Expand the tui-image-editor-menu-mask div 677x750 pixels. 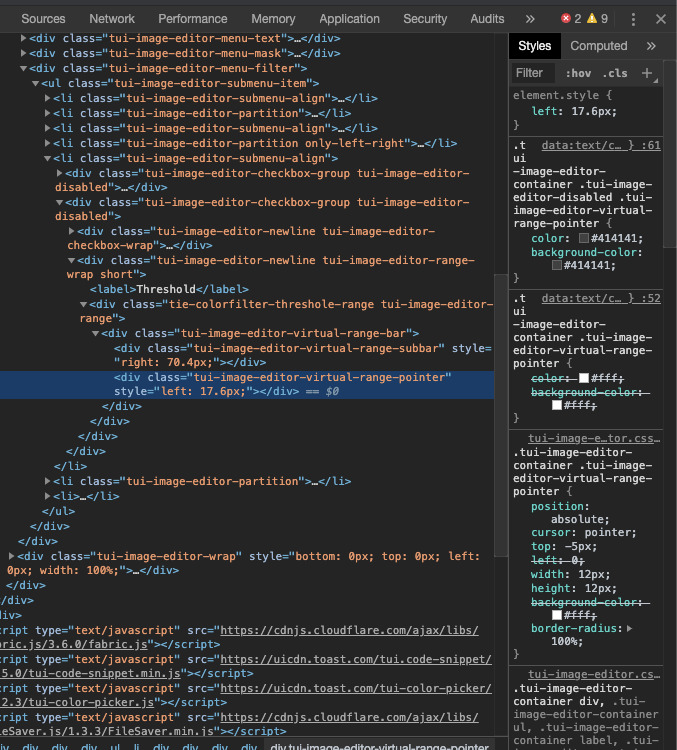click(23, 53)
